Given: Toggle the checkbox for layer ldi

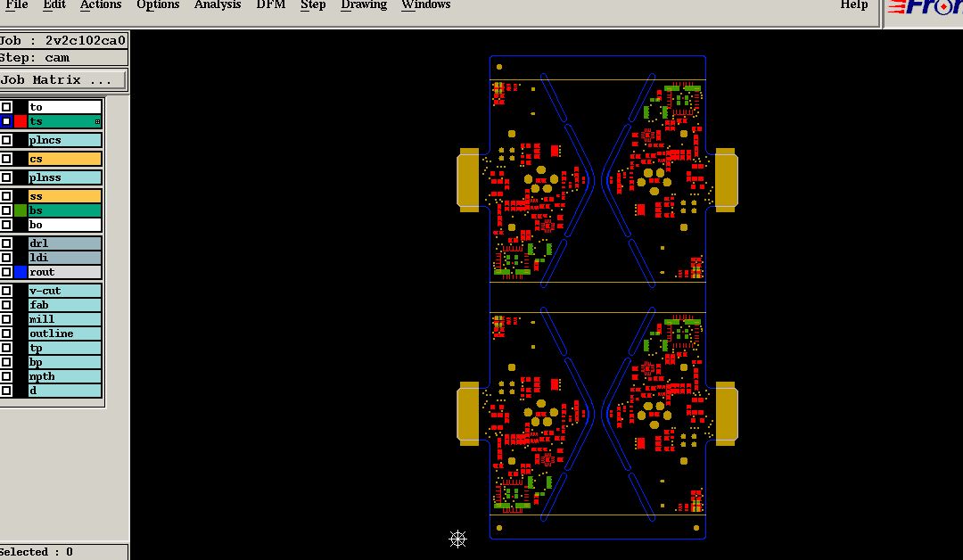Looking at the screenshot, I should click(x=7, y=258).
